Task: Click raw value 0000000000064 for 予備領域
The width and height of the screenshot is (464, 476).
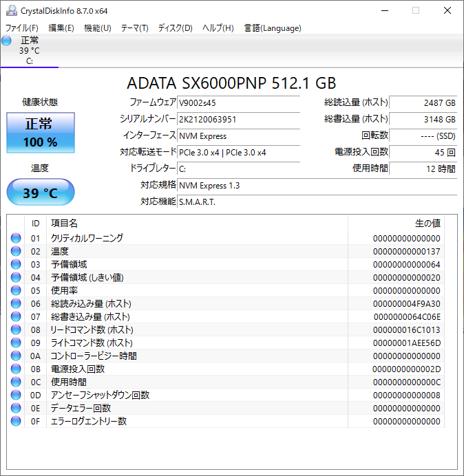Action: coord(407,264)
